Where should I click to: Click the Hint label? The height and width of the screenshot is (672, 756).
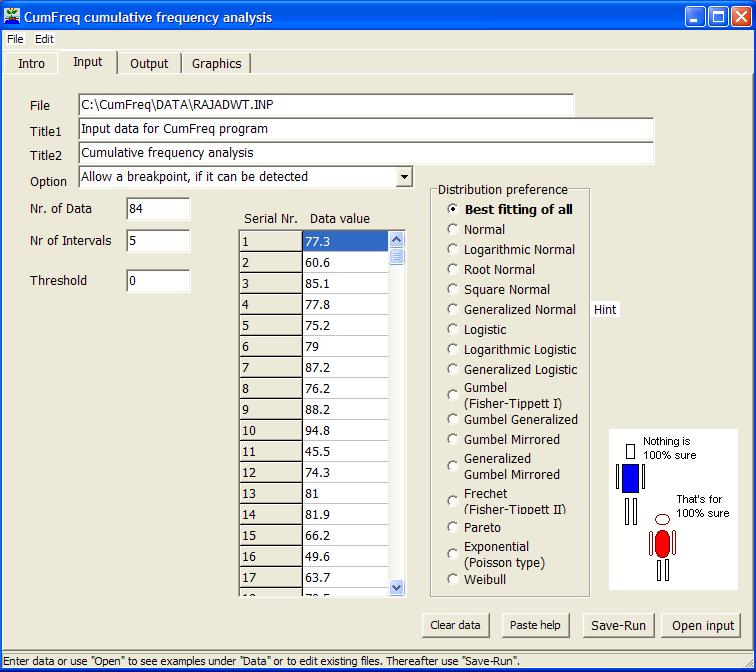coord(605,309)
